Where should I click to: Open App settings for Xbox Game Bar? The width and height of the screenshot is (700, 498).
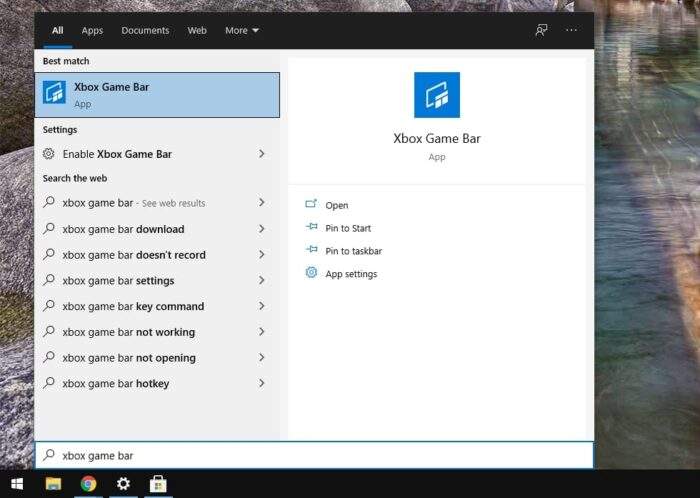point(351,274)
